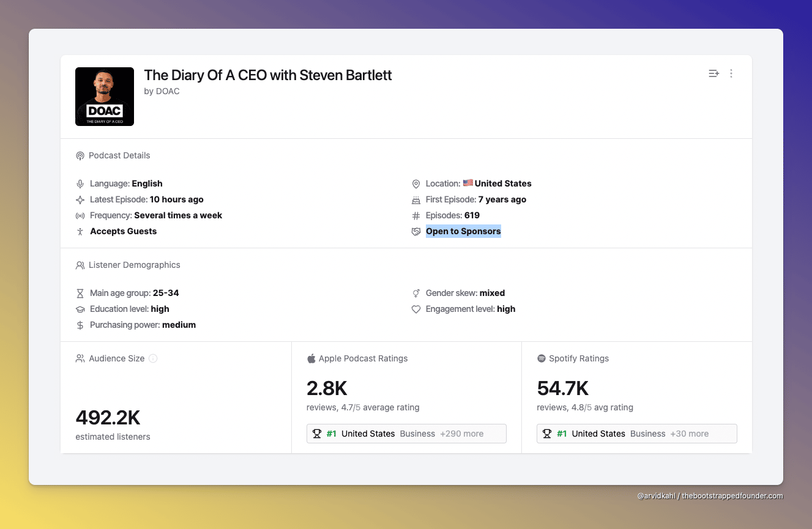812x529 pixels.
Task: Click the 'estimated listeners' caption
Action: [113, 437]
